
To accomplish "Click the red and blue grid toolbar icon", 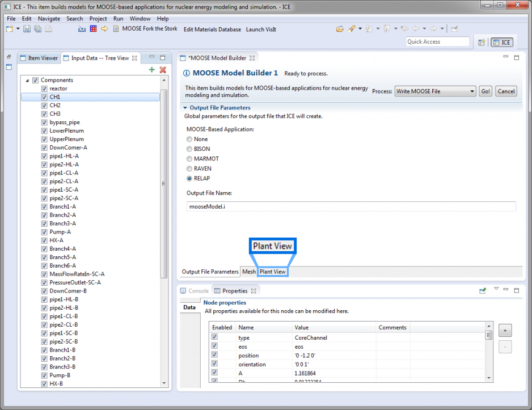I will 93,29.
